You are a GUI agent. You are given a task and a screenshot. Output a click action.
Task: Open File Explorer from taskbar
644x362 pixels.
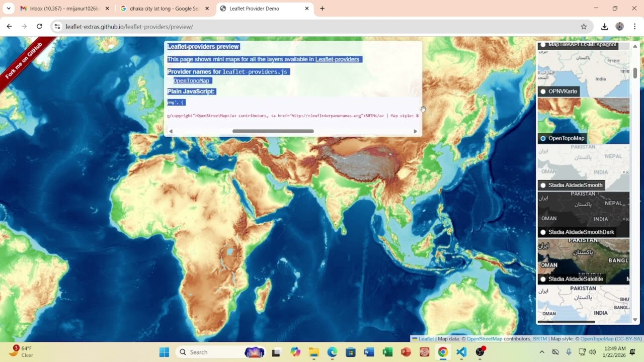(x=313, y=352)
